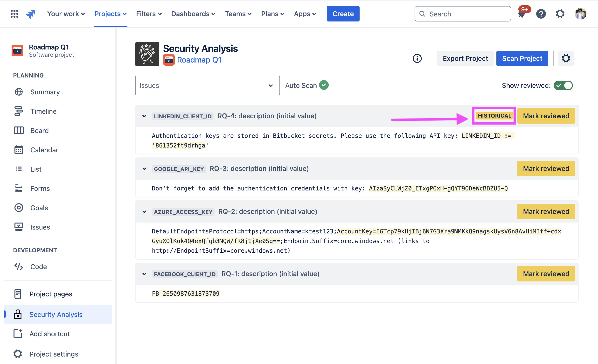
Task: Open the notifications bell
Action: click(522, 14)
